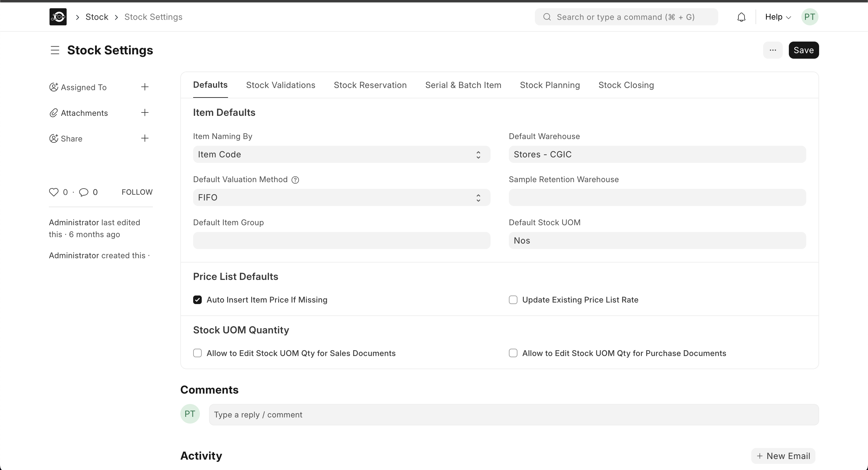Click the plus icon beside Attachments

coord(145,112)
